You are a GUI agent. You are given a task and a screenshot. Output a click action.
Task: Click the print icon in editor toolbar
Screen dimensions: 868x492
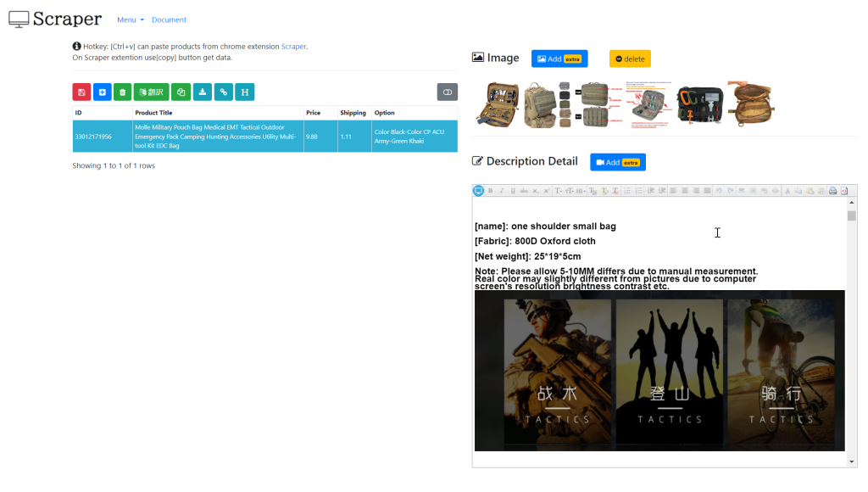[x=832, y=191]
